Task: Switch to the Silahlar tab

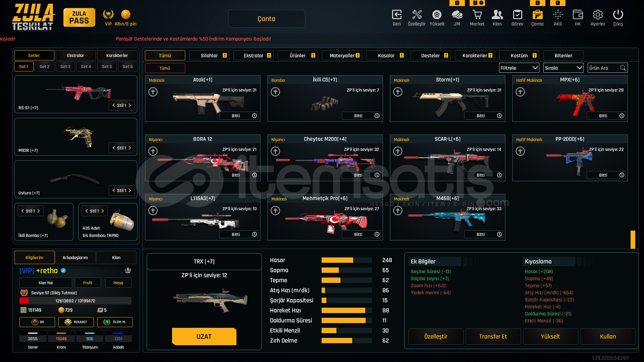Action: [x=209, y=56]
